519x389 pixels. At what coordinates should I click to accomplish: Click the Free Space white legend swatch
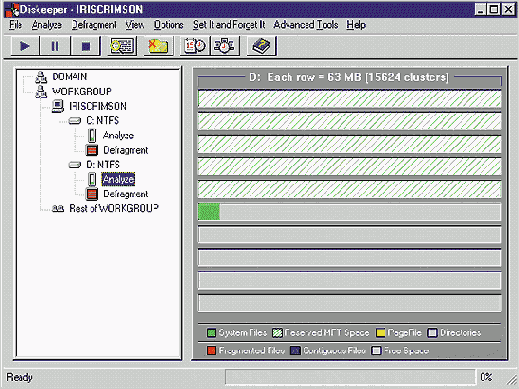coord(376,351)
